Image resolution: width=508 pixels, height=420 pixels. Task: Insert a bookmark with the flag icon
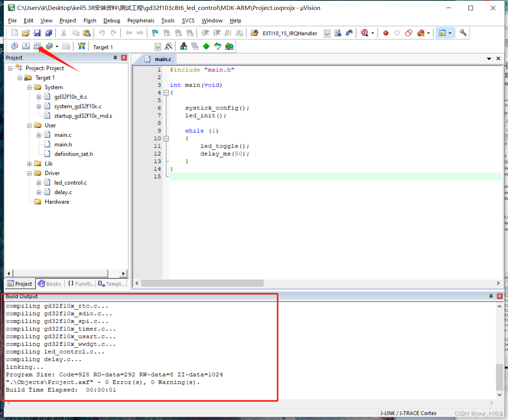(x=155, y=33)
